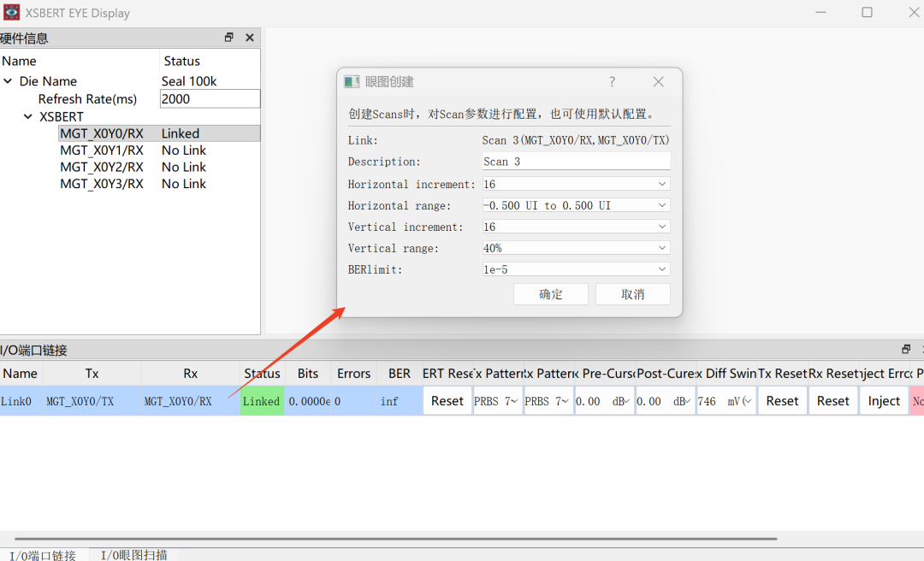Close the 硬件信息 panel
The width and height of the screenshot is (924, 561).
[x=250, y=38]
